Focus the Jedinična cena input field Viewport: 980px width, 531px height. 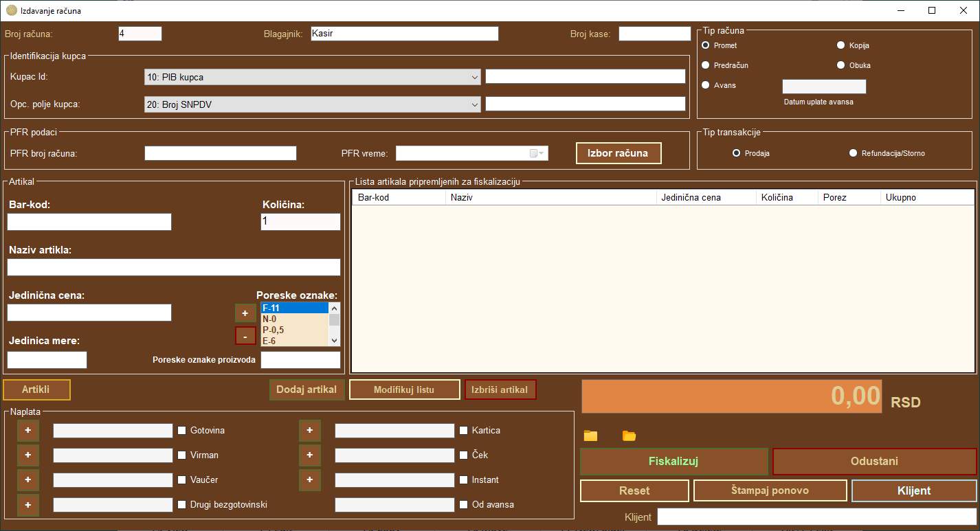click(89, 313)
